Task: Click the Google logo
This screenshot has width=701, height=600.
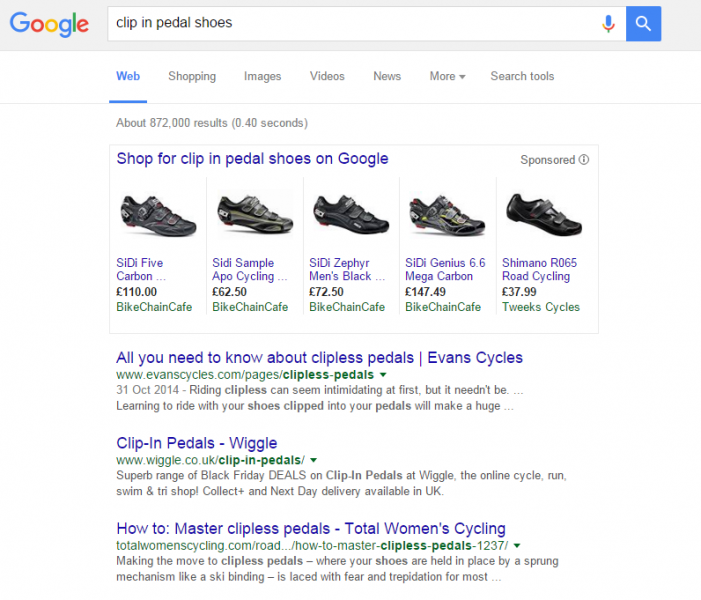Action: click(x=50, y=23)
